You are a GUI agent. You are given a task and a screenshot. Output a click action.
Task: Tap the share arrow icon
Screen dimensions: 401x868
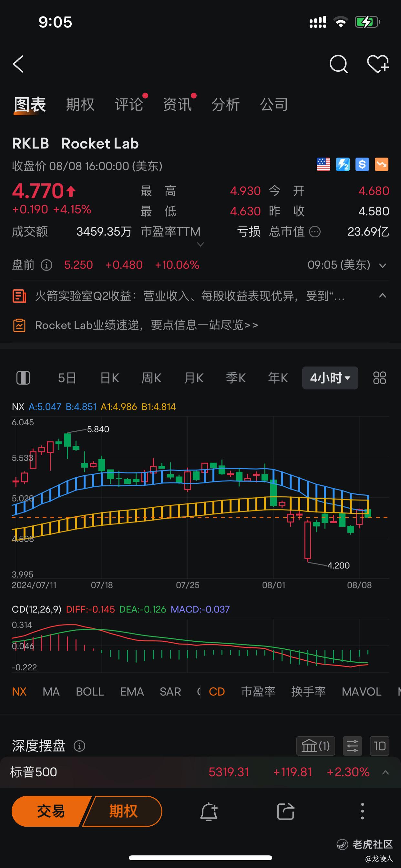tap(285, 811)
